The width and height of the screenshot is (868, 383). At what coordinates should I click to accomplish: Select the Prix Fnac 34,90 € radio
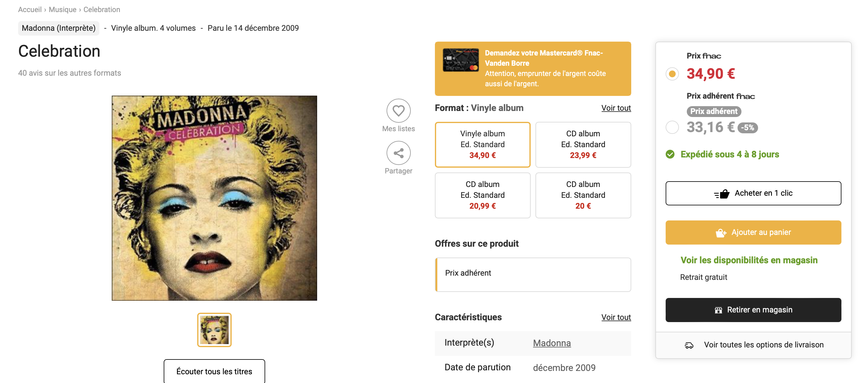pos(672,74)
